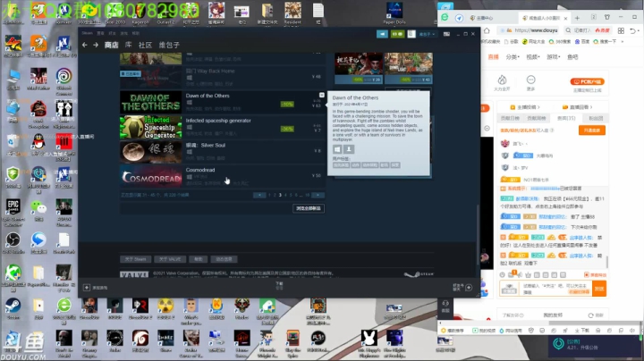The image size is (644, 361).
Task: Go forward in Steam with forward arrow
Action: 96,45
